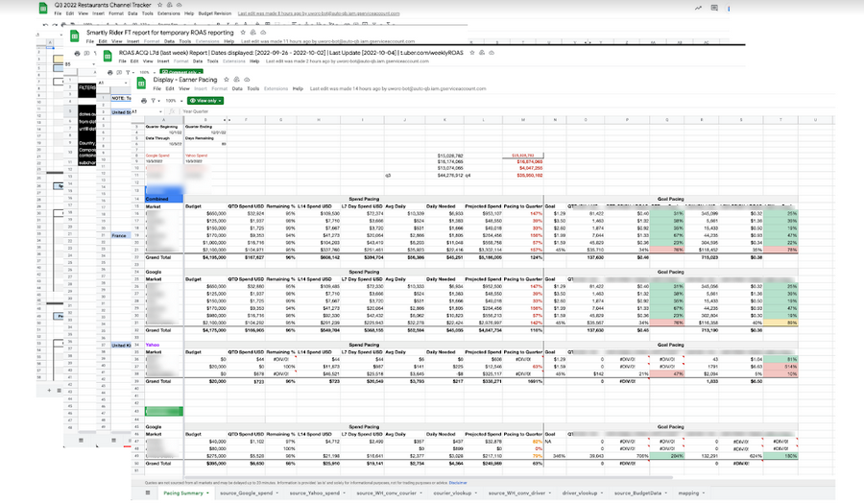Click move-to-folder icon for Display - Earner Pacing

[237, 80]
